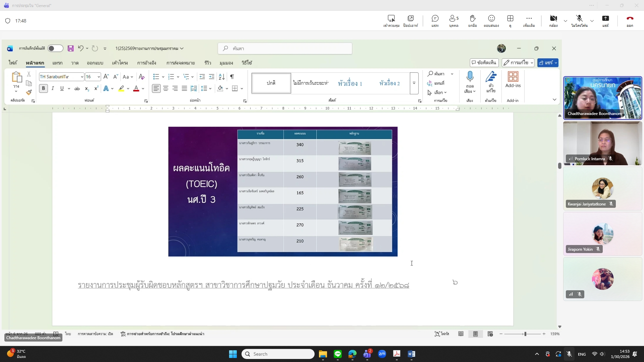Open the Teams chat icon
The image size is (644, 362).
point(435,18)
